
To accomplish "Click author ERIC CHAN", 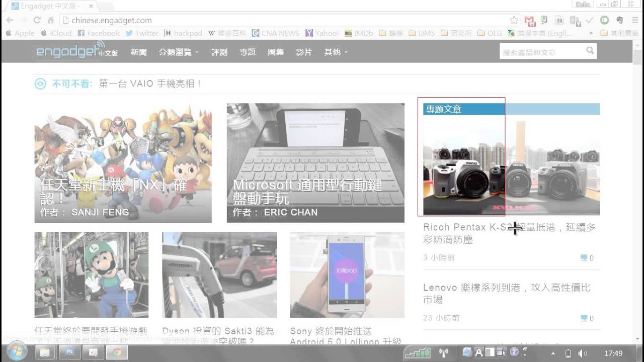I will [x=291, y=212].
